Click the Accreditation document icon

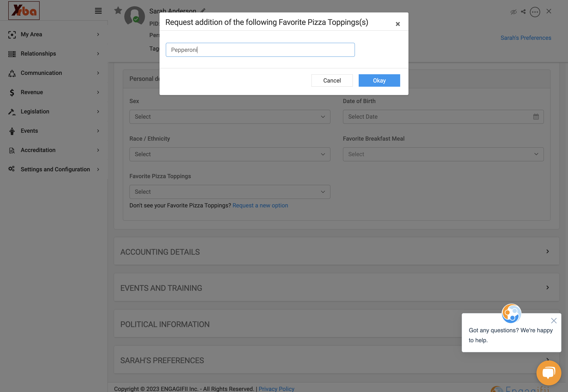coord(12,150)
